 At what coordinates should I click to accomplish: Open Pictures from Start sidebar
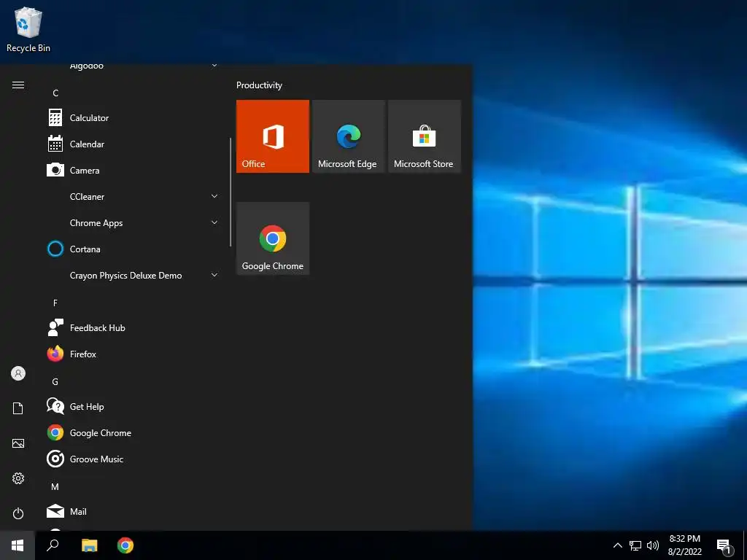coord(18,443)
